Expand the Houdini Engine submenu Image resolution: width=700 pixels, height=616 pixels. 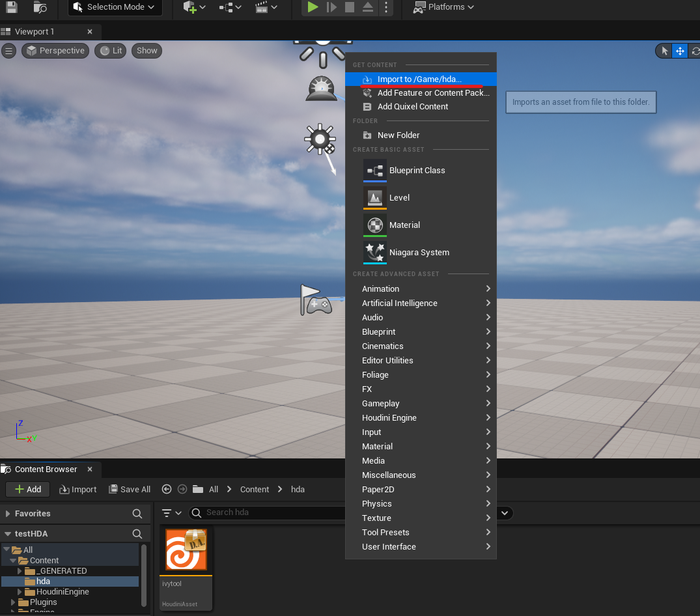pyautogui.click(x=421, y=418)
